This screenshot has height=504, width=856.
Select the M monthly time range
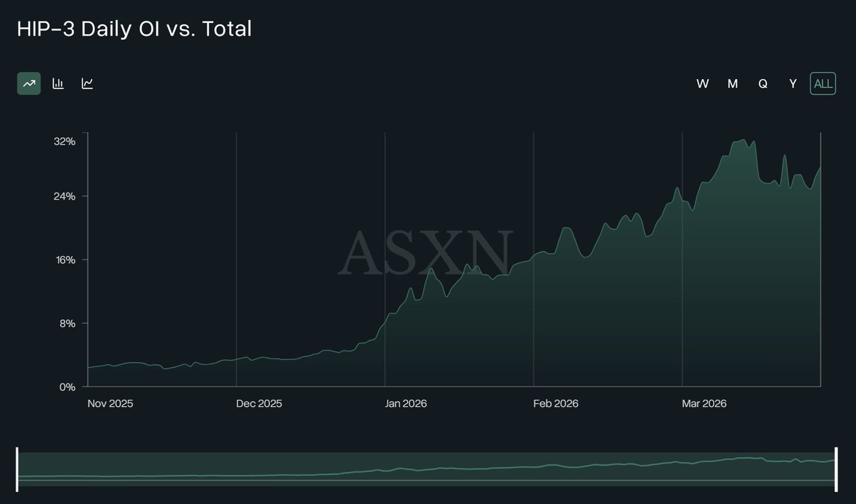pyautogui.click(x=733, y=83)
